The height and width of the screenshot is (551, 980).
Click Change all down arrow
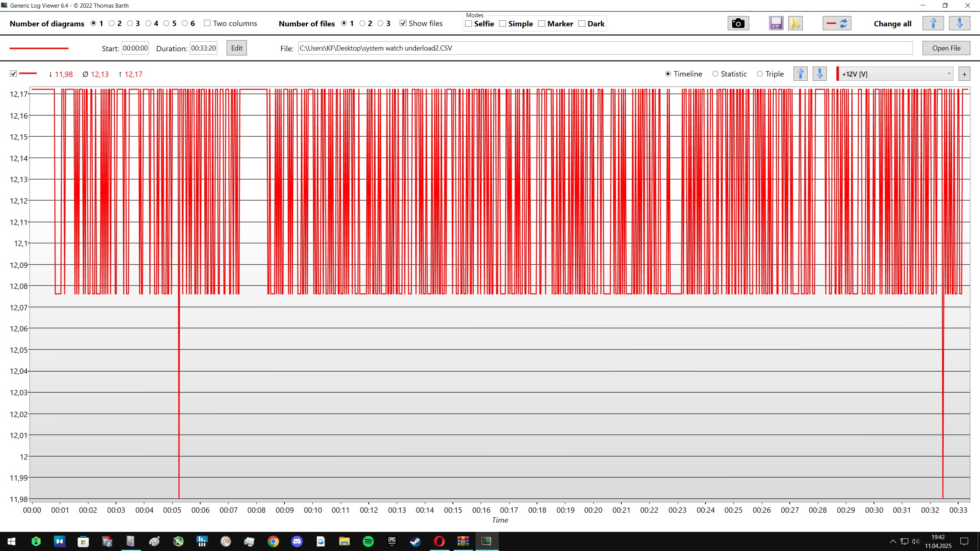[959, 23]
